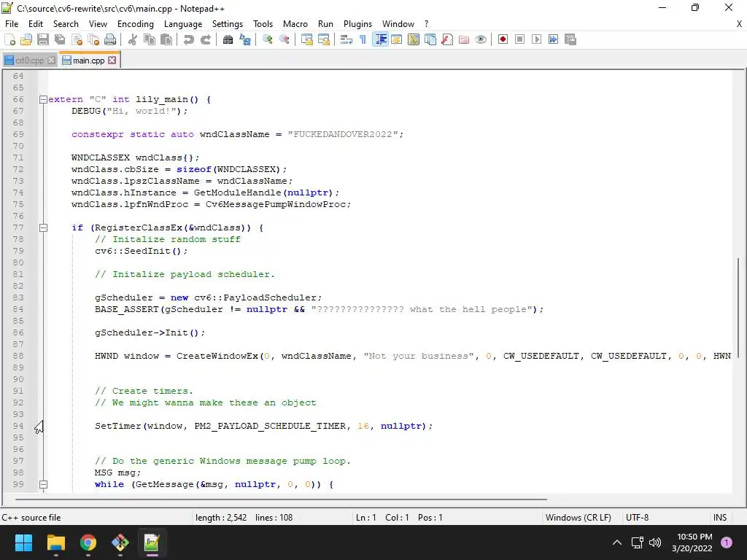Close all documents via toolbar icon
This screenshot has height=560, width=747.
click(93, 39)
